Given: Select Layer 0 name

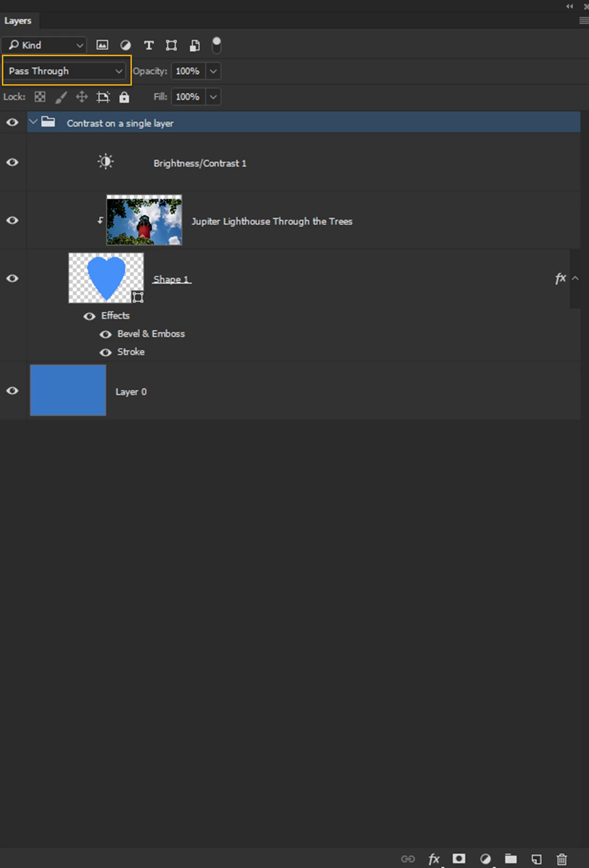Looking at the screenshot, I should [131, 392].
